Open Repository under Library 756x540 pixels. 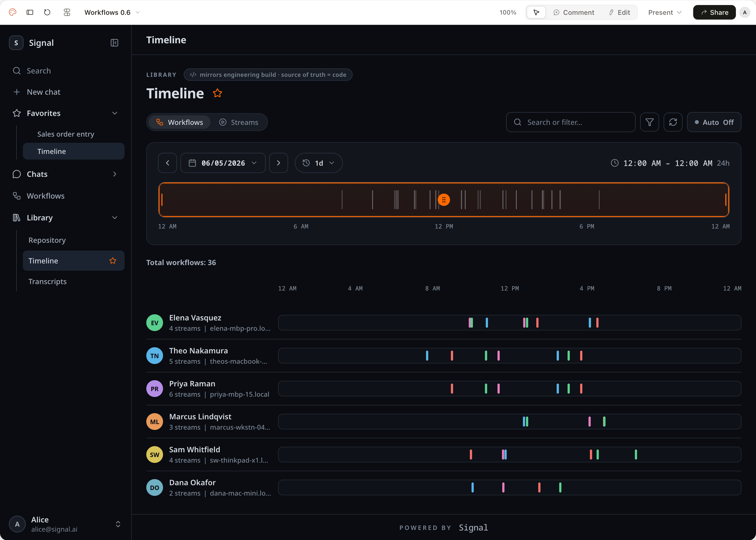(47, 240)
